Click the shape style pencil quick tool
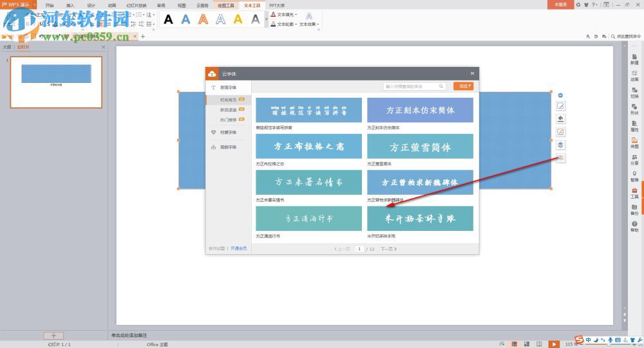 [560, 106]
